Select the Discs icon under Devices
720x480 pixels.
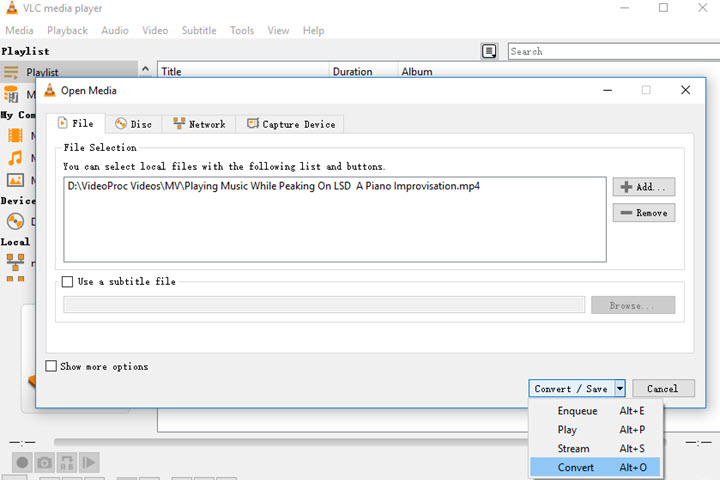tap(15, 221)
